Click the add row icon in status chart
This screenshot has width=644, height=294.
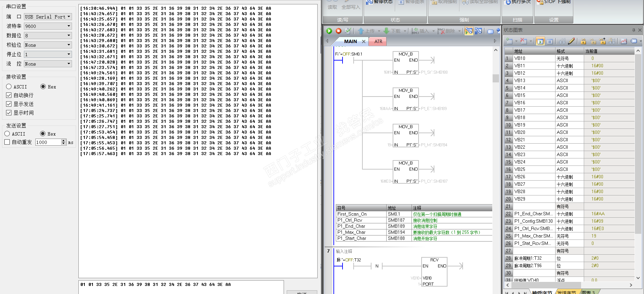tap(509, 41)
